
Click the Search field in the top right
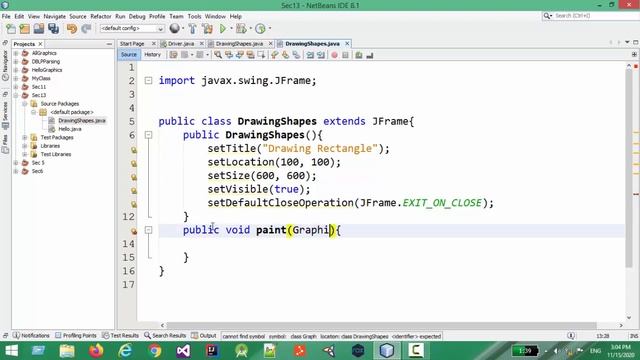[x=591, y=16]
